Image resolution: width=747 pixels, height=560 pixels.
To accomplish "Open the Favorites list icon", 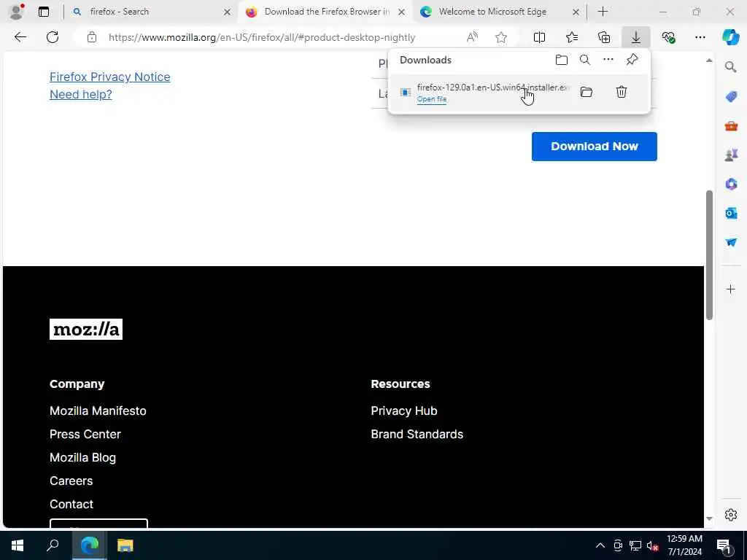I will (572, 37).
